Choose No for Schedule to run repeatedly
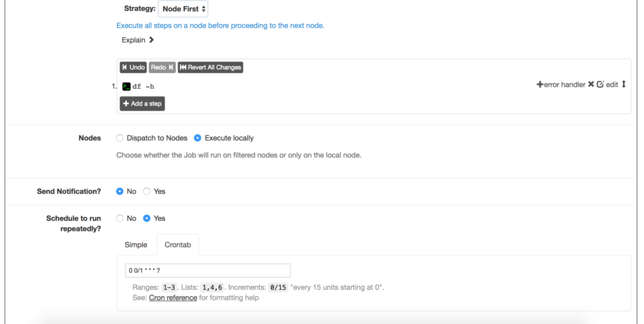Image resolution: width=644 pixels, height=324 pixels. point(119,218)
